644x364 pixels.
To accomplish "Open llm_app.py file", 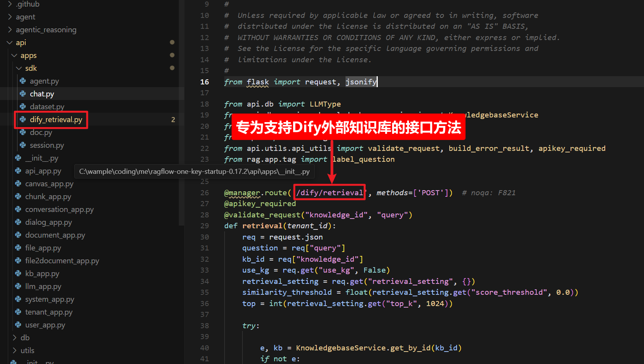I will (43, 286).
